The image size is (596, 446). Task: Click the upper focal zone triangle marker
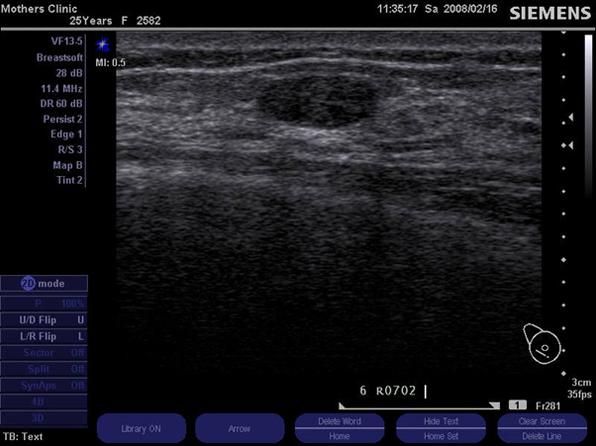[571, 117]
